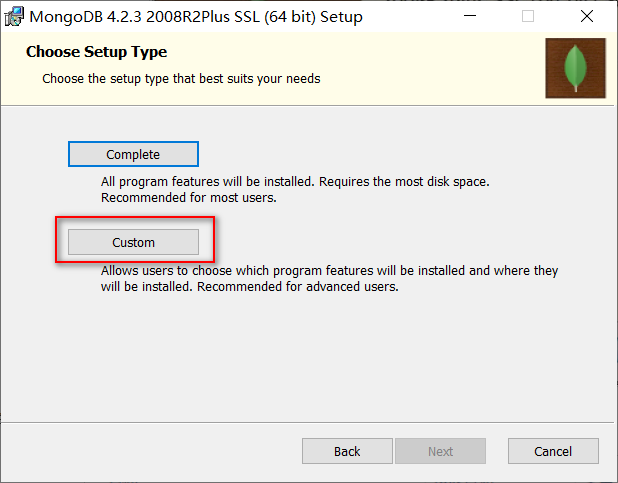618x483 pixels.
Task: Click the installer package icon in title bar
Action: [x=14, y=17]
